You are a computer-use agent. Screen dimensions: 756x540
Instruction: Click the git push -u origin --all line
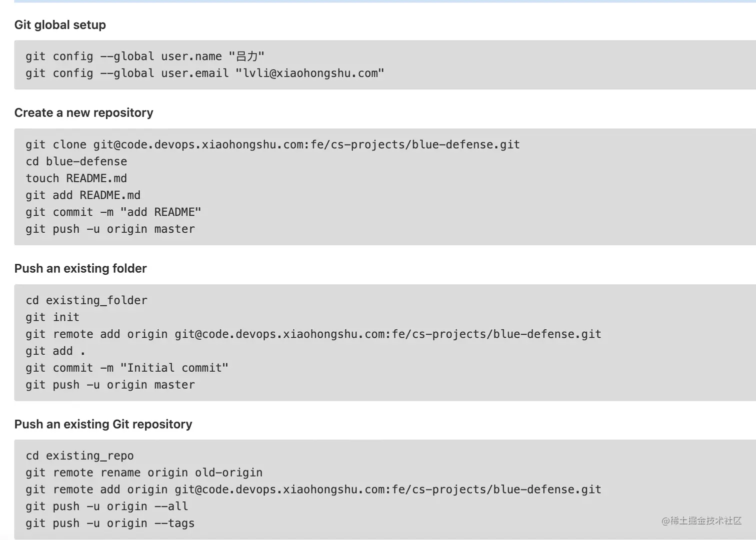pyautogui.click(x=107, y=507)
